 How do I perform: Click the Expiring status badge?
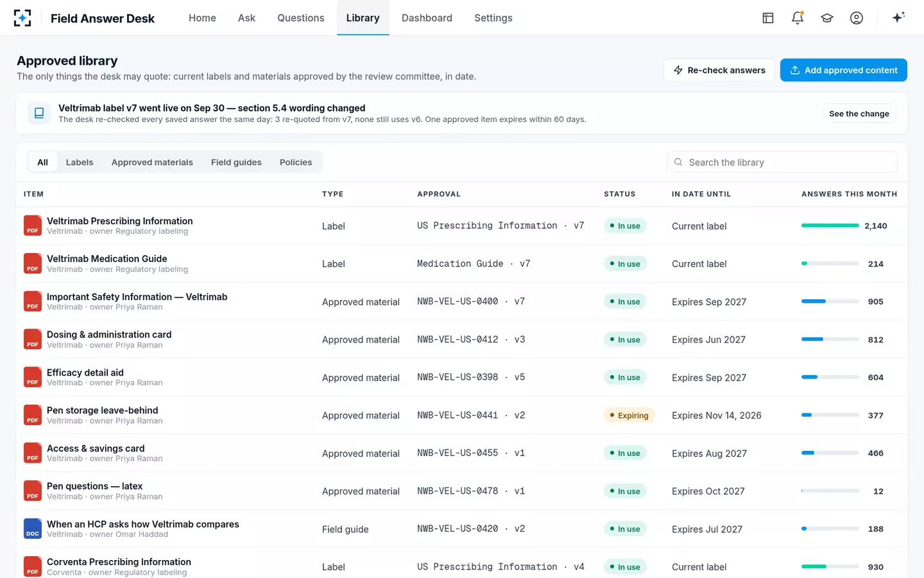click(629, 416)
